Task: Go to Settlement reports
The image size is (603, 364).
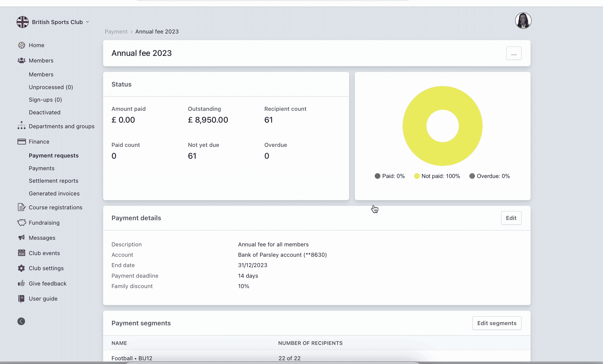Action: click(54, 181)
